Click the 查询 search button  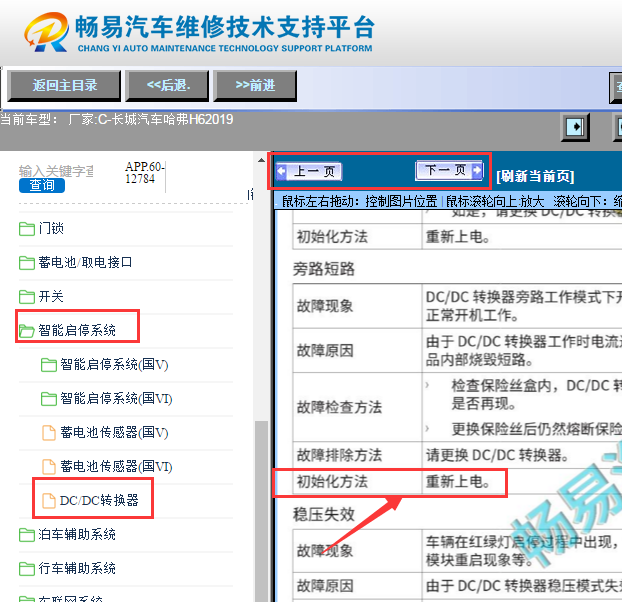(x=42, y=185)
